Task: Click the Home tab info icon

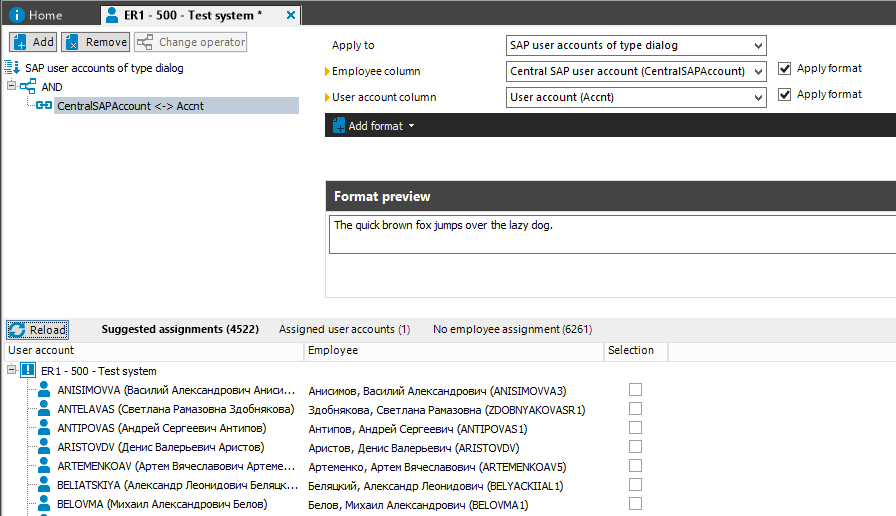Action: click(x=17, y=15)
